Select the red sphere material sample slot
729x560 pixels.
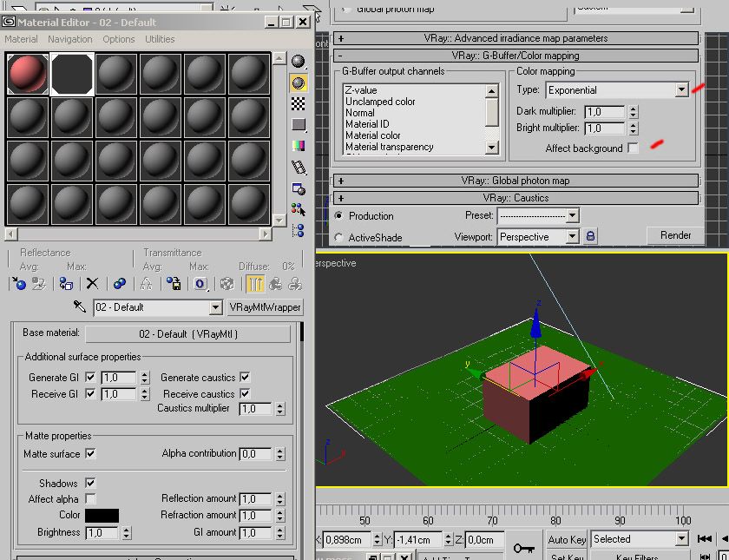(28, 74)
